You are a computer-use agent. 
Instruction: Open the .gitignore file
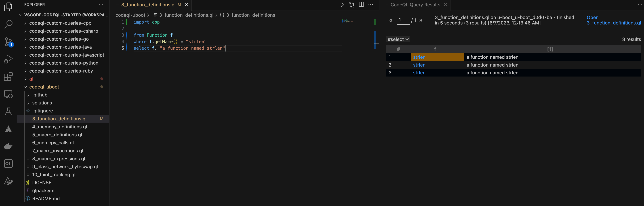click(43, 111)
